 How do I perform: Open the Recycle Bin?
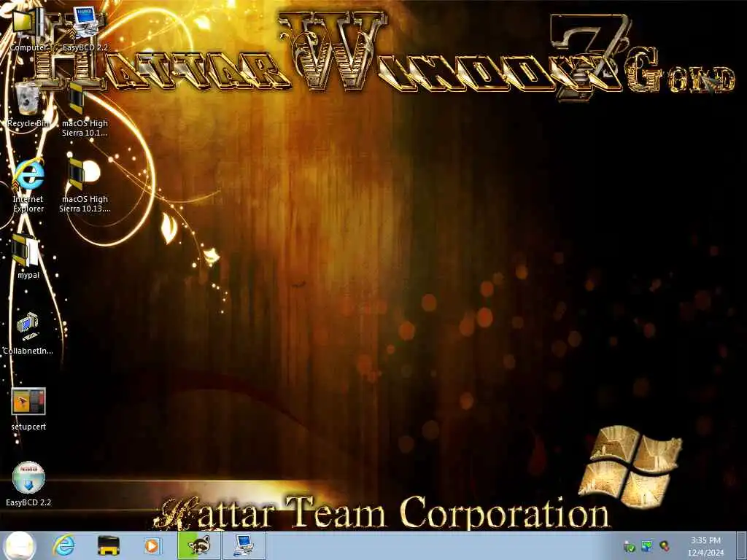pyautogui.click(x=28, y=104)
